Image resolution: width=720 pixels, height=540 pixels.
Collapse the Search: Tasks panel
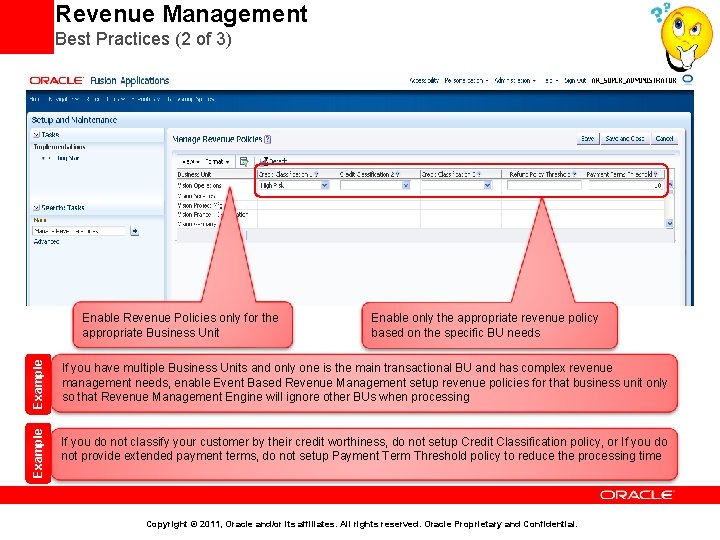(x=36, y=208)
